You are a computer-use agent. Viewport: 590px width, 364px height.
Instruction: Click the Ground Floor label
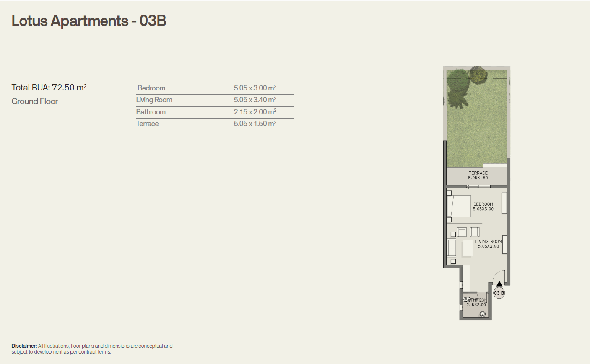pyautogui.click(x=35, y=101)
